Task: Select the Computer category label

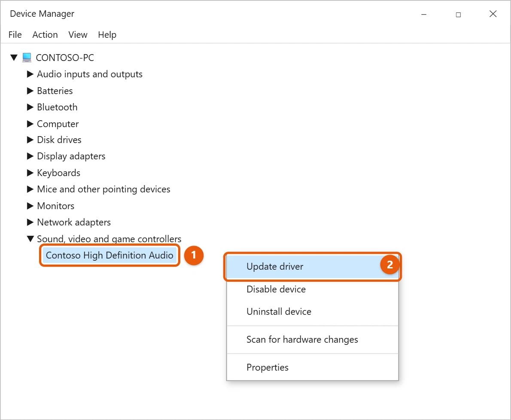Action: [x=58, y=124]
